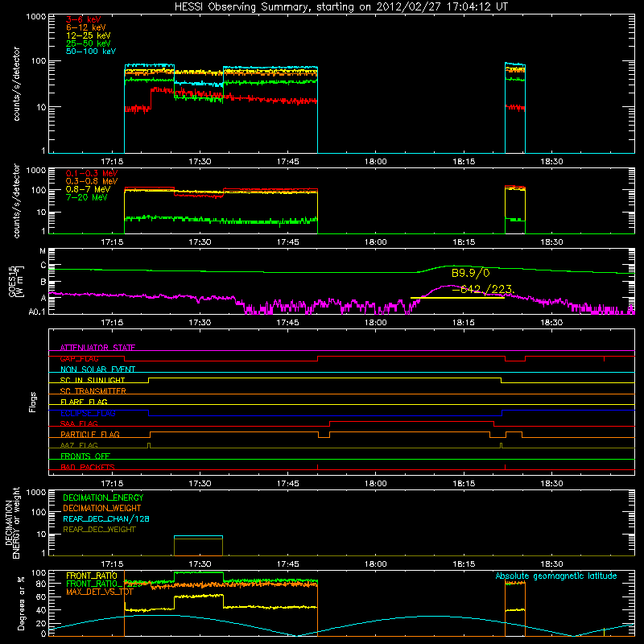The image size is (644, 644).
Task: Click 17:15 tick under the keV counts panel
Action: click(x=112, y=162)
